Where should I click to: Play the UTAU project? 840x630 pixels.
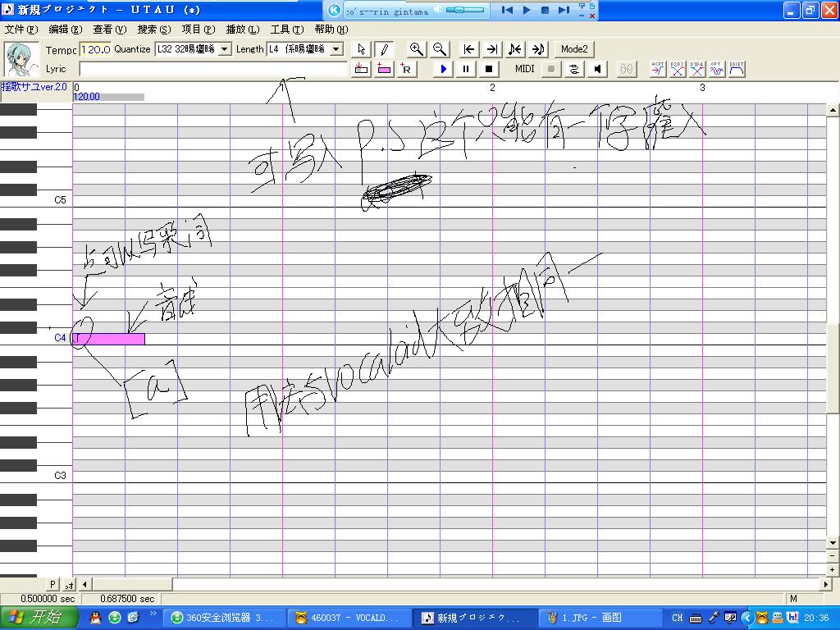(x=443, y=69)
